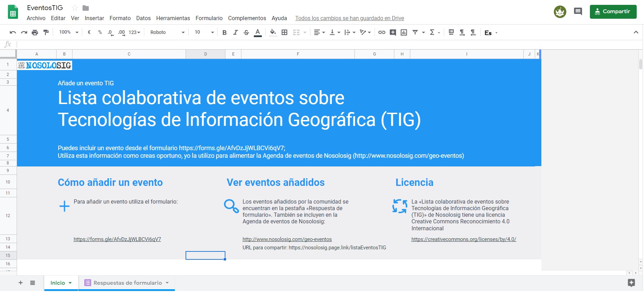644x292 pixels.
Task: Click the Undo arrow icon
Action: pos(13,32)
